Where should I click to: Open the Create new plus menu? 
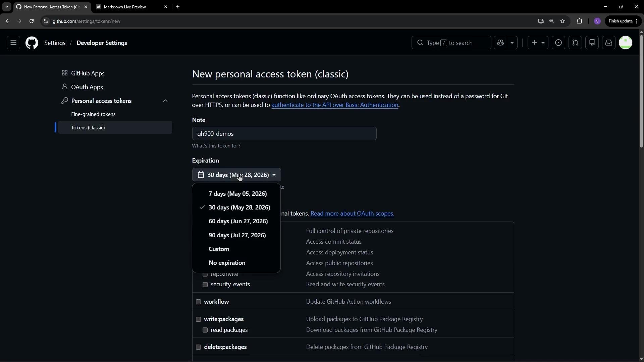(x=538, y=43)
